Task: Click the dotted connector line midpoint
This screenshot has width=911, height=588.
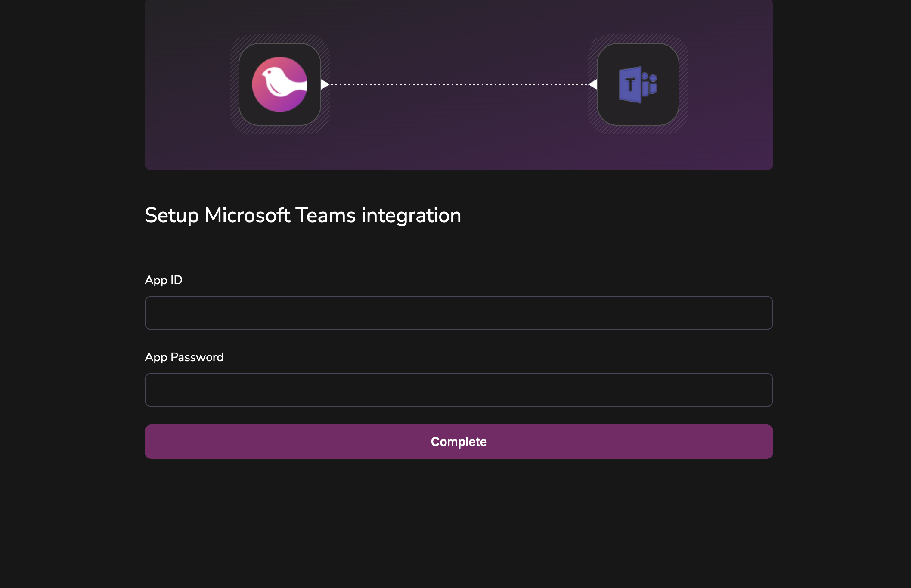Action: click(x=459, y=84)
